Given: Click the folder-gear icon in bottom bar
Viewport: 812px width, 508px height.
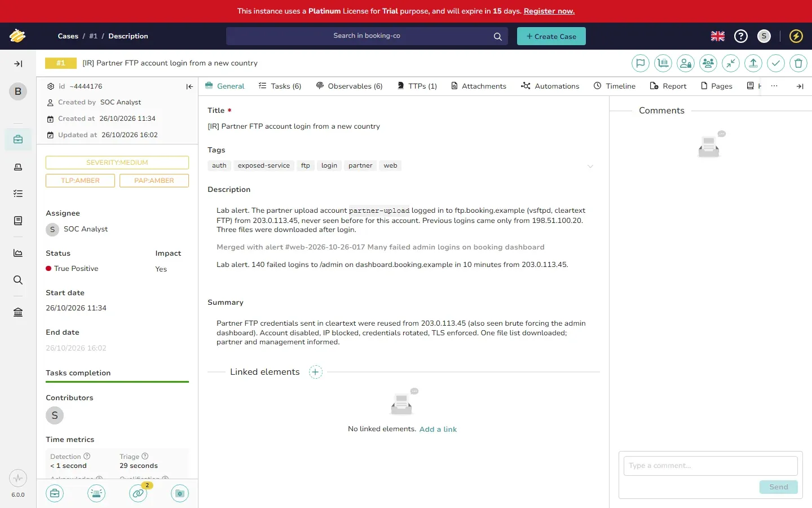Looking at the screenshot, I should tap(180, 493).
